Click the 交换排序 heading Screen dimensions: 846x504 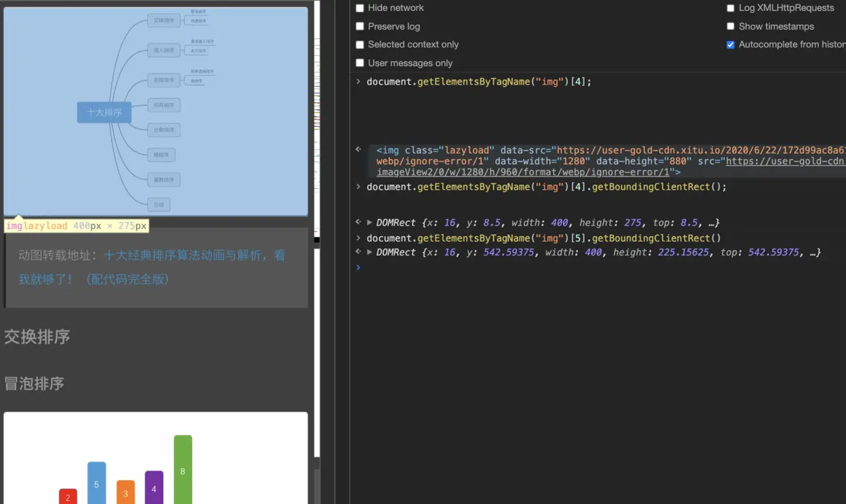point(38,337)
